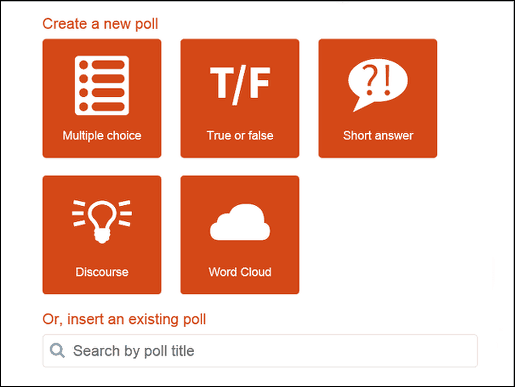
Task: Click the magnifying glass search icon
Action: click(57, 351)
